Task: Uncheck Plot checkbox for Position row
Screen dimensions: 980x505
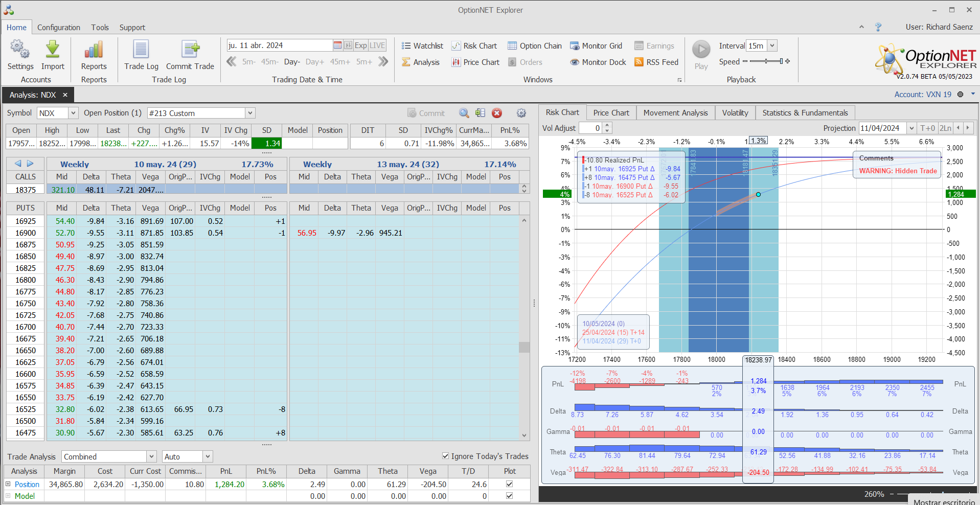Action: tap(509, 484)
